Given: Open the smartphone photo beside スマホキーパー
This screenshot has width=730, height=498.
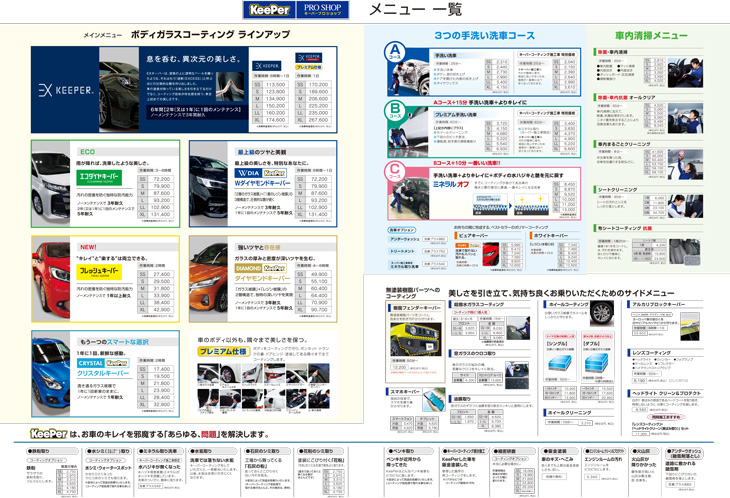Looking at the screenshot, I should [x=433, y=400].
